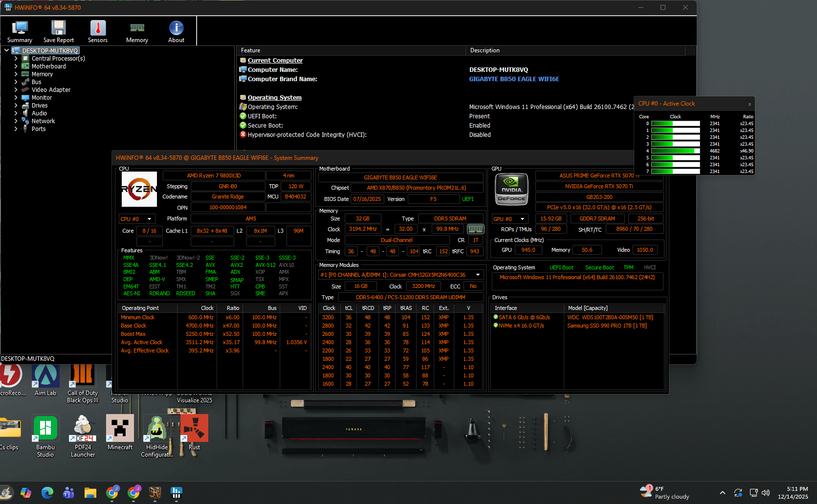Open the Memory tool in HWiNFO toolbar
Screen dimensions: 817x504
pyautogui.click(x=137, y=32)
